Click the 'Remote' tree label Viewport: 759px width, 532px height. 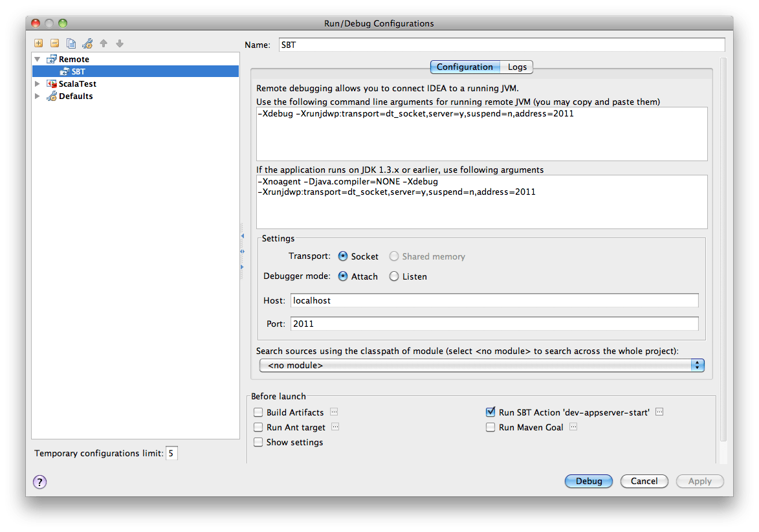[74, 59]
